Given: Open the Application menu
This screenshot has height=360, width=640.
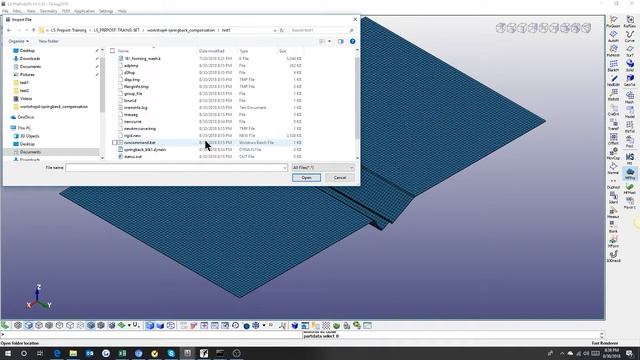Looking at the screenshot, I should pos(84,11).
